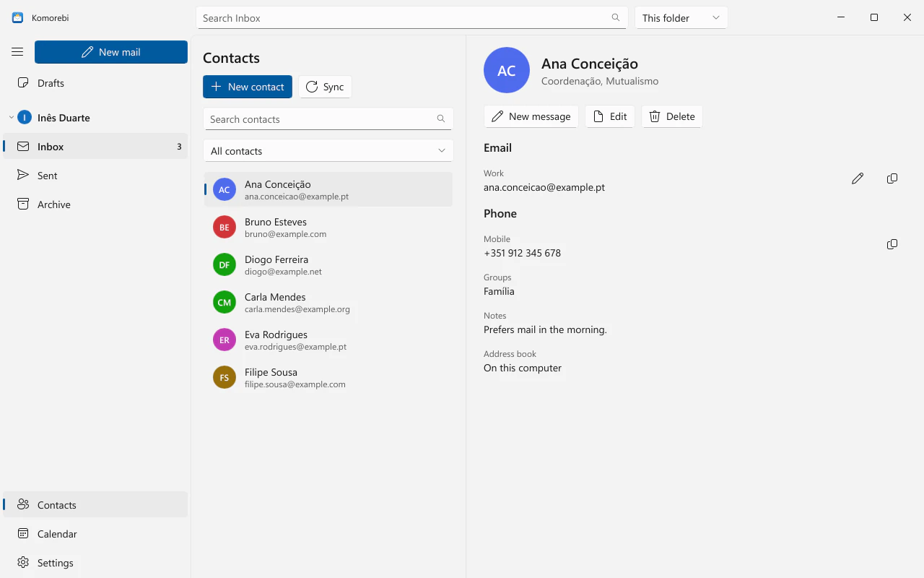
Task: Collapse the Inês Duarte account folders
Action: [x=11, y=118]
